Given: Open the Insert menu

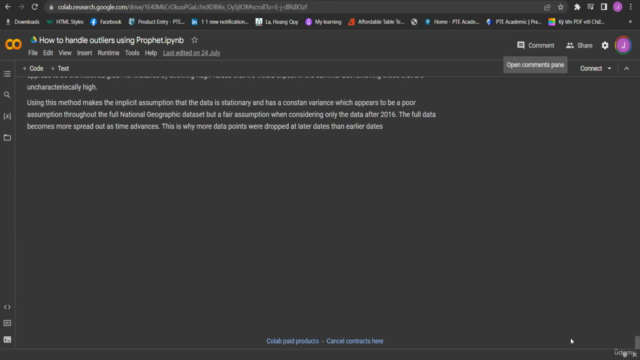Looking at the screenshot, I should 84,53.
